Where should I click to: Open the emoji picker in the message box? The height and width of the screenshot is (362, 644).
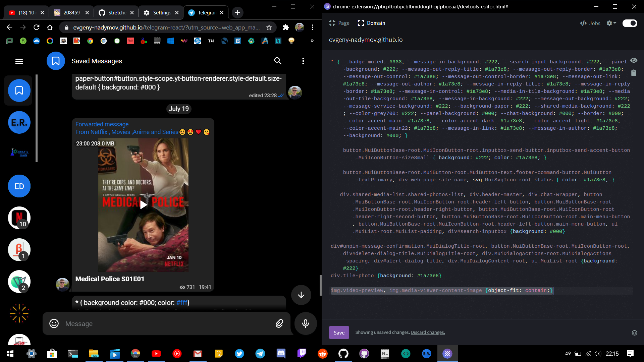pyautogui.click(x=54, y=323)
